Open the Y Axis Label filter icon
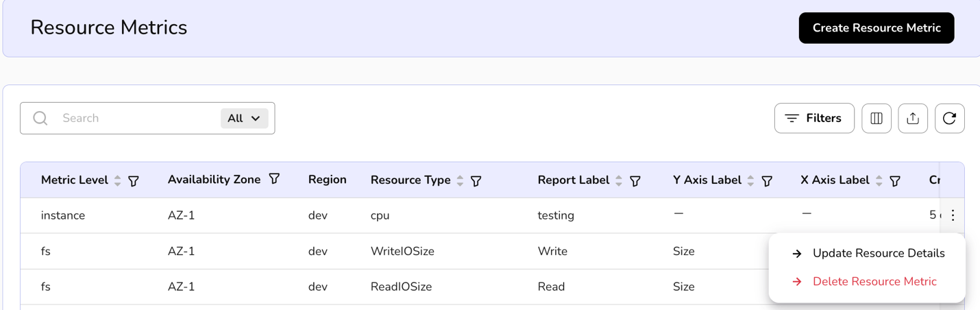 point(767,181)
